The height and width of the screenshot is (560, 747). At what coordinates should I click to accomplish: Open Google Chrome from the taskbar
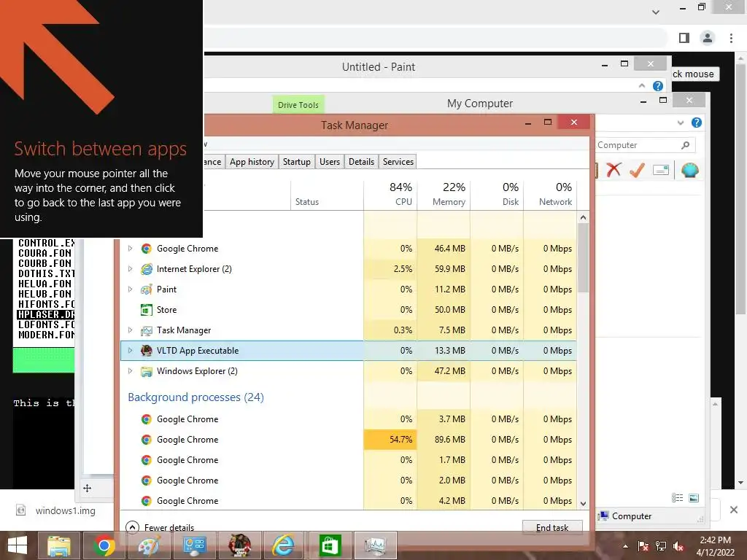point(104,545)
